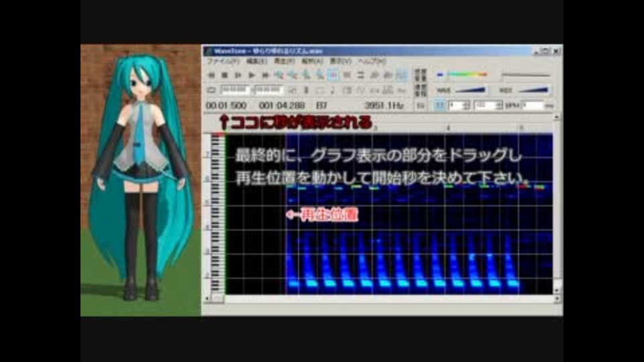644x362 pixels.
Task: Click the vertical scrollbar down arrow
Action: coord(557,290)
